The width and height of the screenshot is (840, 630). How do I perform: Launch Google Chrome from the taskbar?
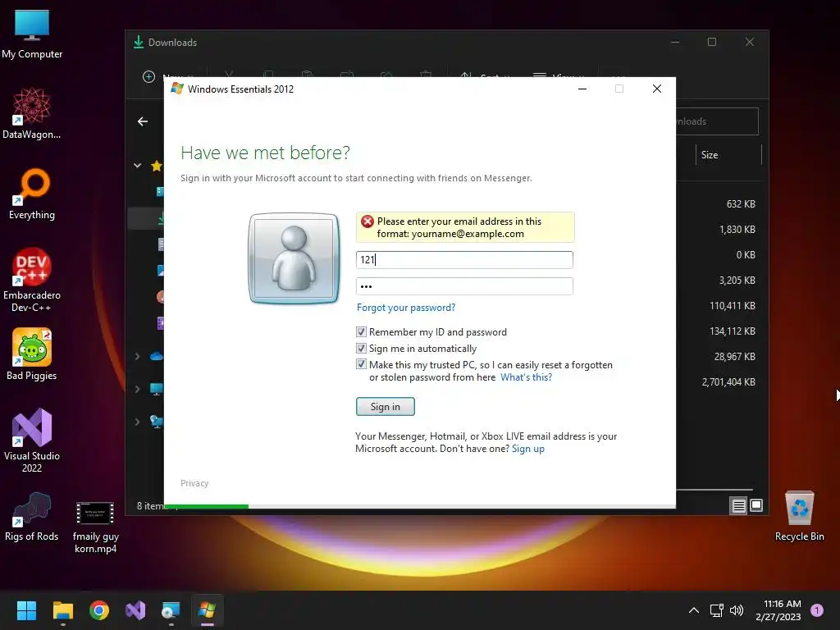[x=99, y=610]
